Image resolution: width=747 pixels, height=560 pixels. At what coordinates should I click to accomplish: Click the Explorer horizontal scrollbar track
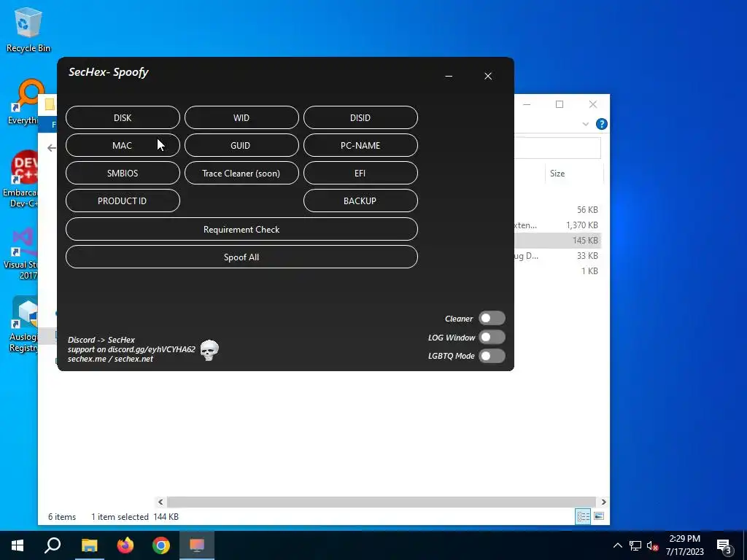pyautogui.click(x=381, y=502)
